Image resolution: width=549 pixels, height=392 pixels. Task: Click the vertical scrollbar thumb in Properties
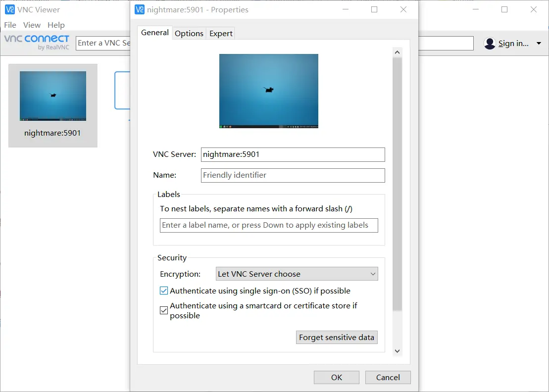tap(397, 184)
